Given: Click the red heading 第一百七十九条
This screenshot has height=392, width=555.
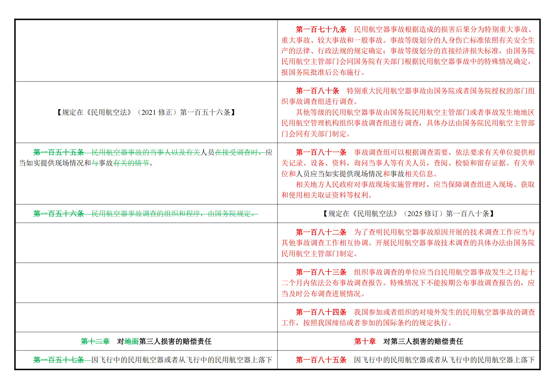Looking at the screenshot, I should point(321,29).
